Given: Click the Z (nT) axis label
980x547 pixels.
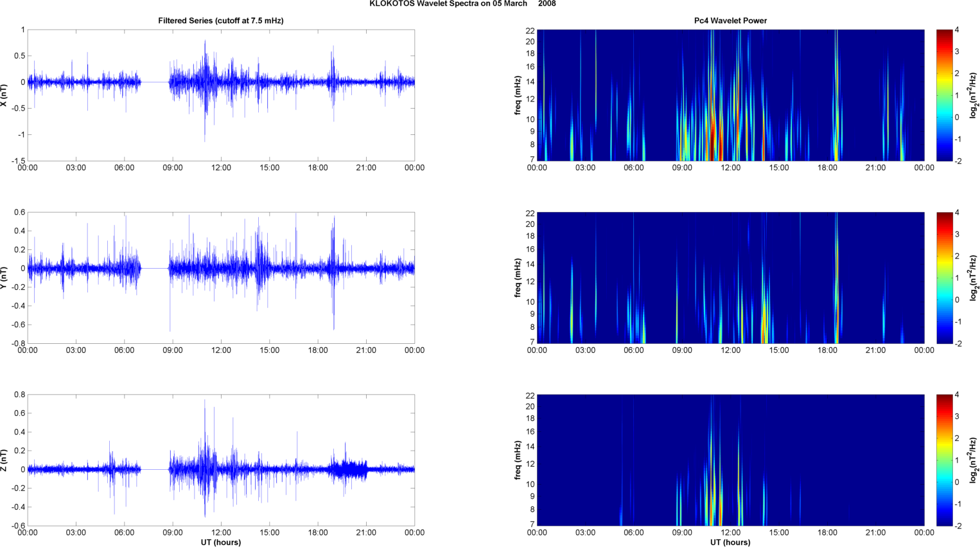Looking at the screenshot, I should [4, 460].
